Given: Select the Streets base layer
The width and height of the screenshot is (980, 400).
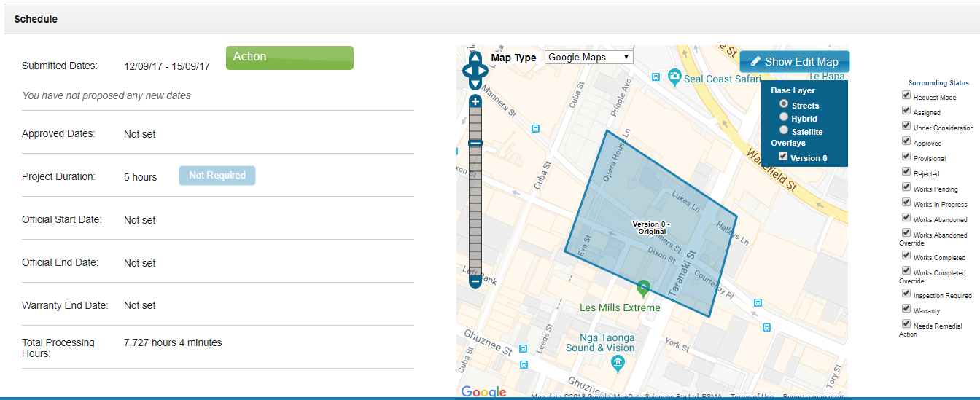Looking at the screenshot, I should 784,104.
